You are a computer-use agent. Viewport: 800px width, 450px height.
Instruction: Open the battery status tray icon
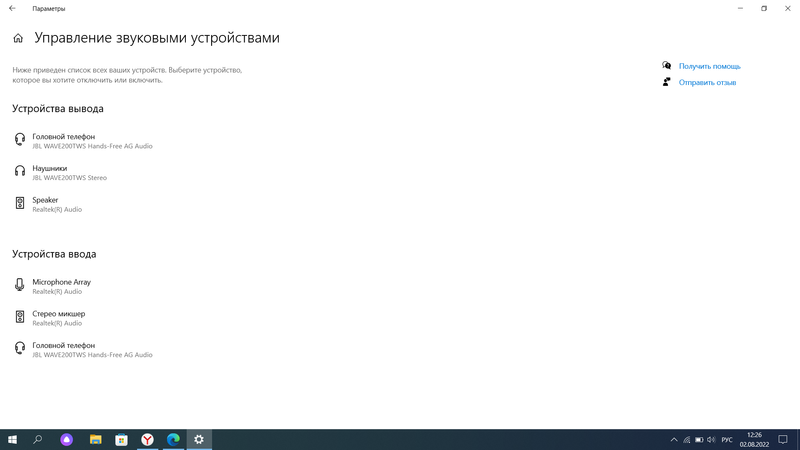click(699, 440)
